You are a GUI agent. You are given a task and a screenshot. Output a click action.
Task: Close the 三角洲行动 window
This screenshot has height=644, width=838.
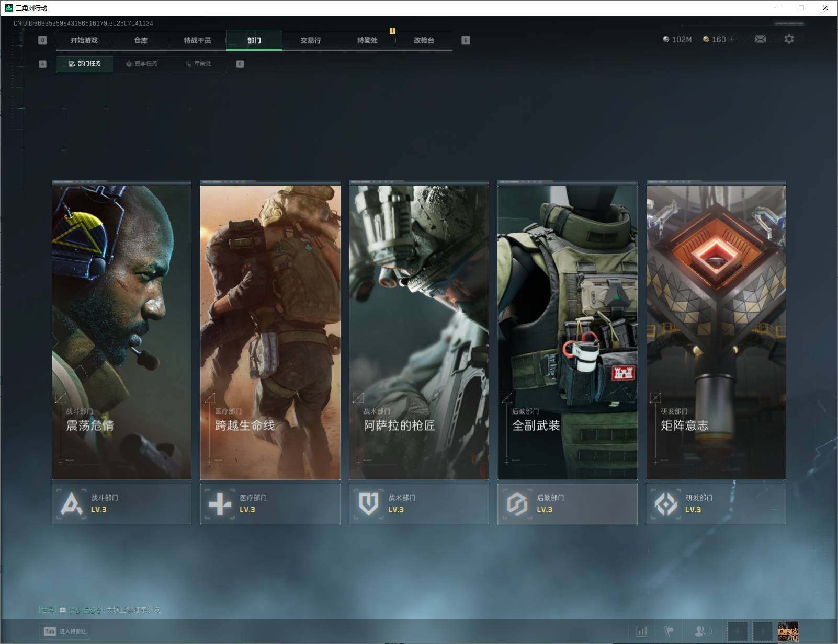click(x=825, y=8)
